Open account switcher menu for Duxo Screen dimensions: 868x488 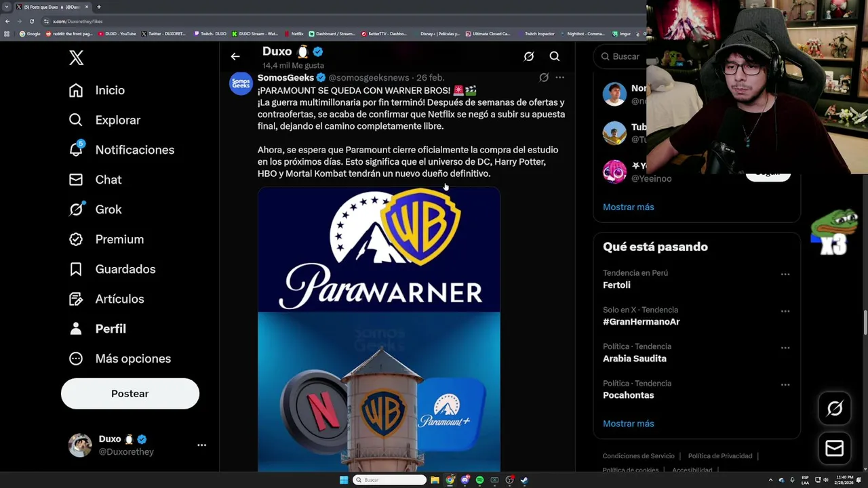point(201,445)
